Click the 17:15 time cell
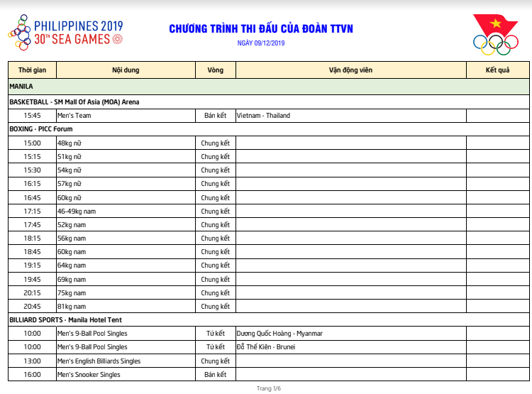Screen dimensions: 532x394 point(32,212)
